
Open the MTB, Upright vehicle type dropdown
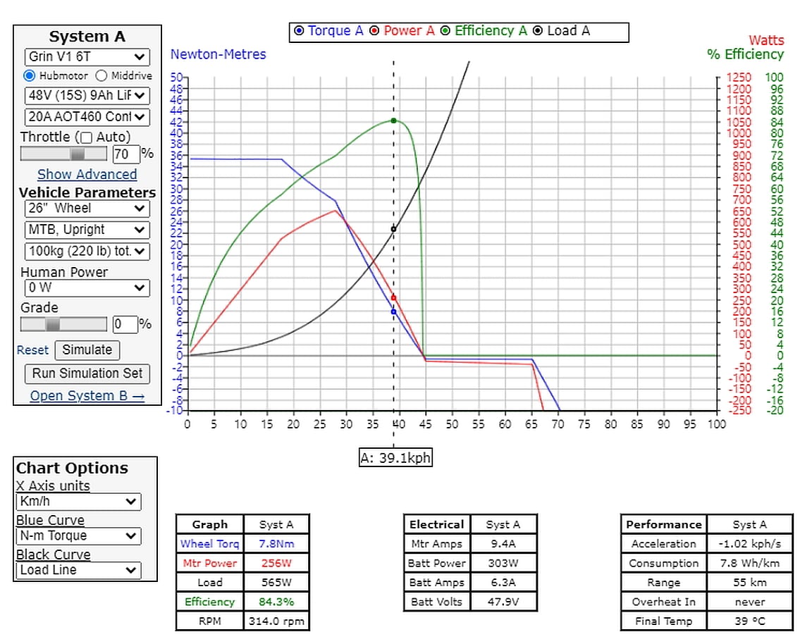(x=87, y=230)
